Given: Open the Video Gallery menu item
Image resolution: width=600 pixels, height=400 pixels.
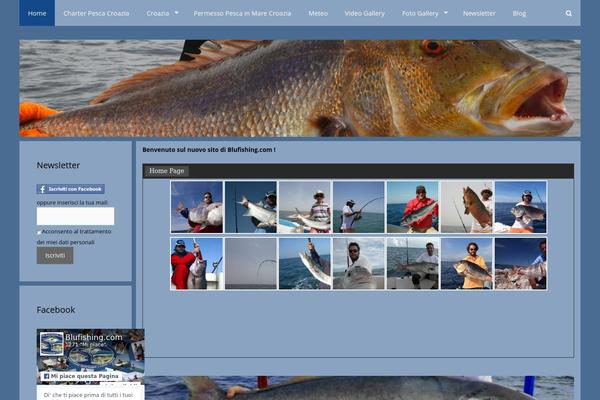Looking at the screenshot, I should coord(364,13).
